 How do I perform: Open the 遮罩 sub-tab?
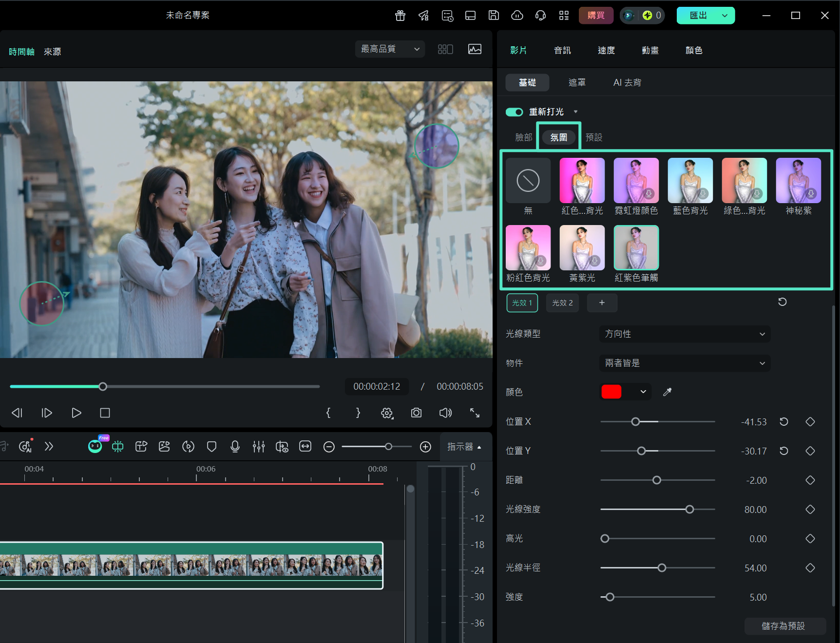pos(577,83)
